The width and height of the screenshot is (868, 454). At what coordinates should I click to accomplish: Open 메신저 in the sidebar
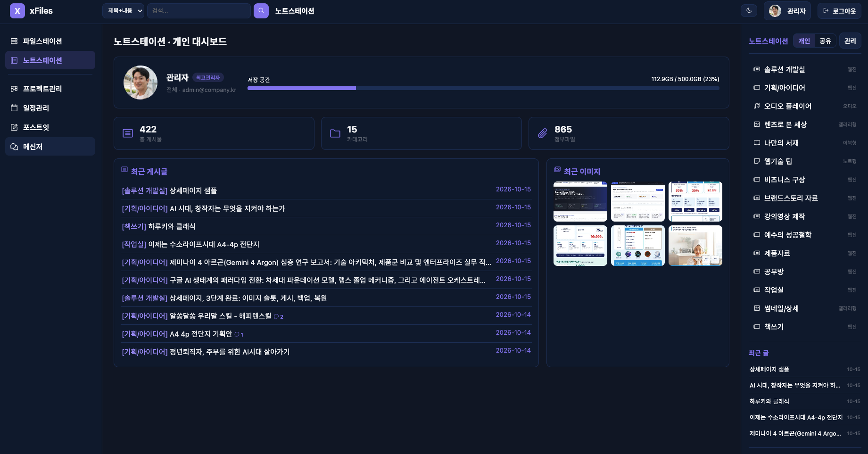coord(50,147)
